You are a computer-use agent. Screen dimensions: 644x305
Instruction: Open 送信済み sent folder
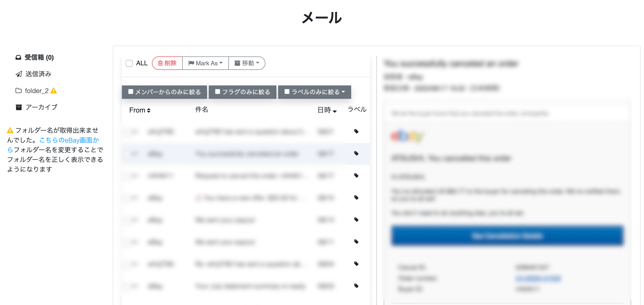pyautogui.click(x=38, y=74)
